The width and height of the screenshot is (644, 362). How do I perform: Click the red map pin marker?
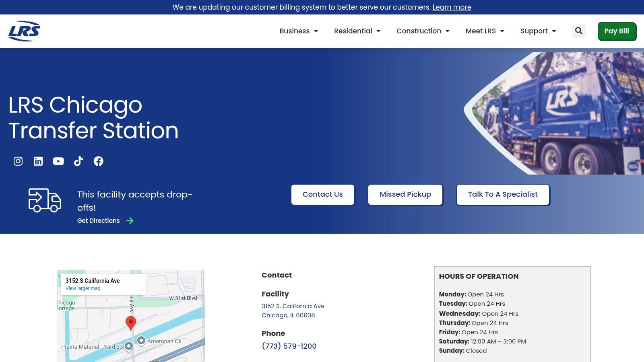tap(131, 323)
